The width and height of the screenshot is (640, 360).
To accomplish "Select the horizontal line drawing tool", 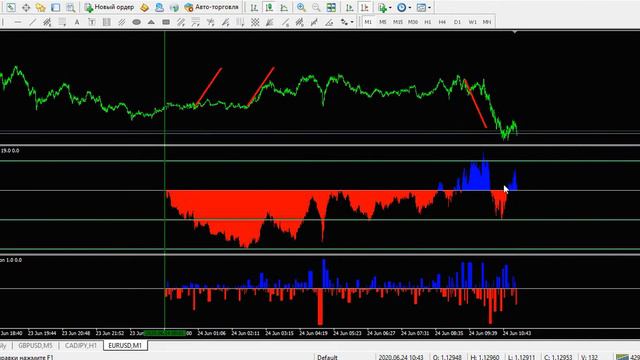I will tap(18, 22).
